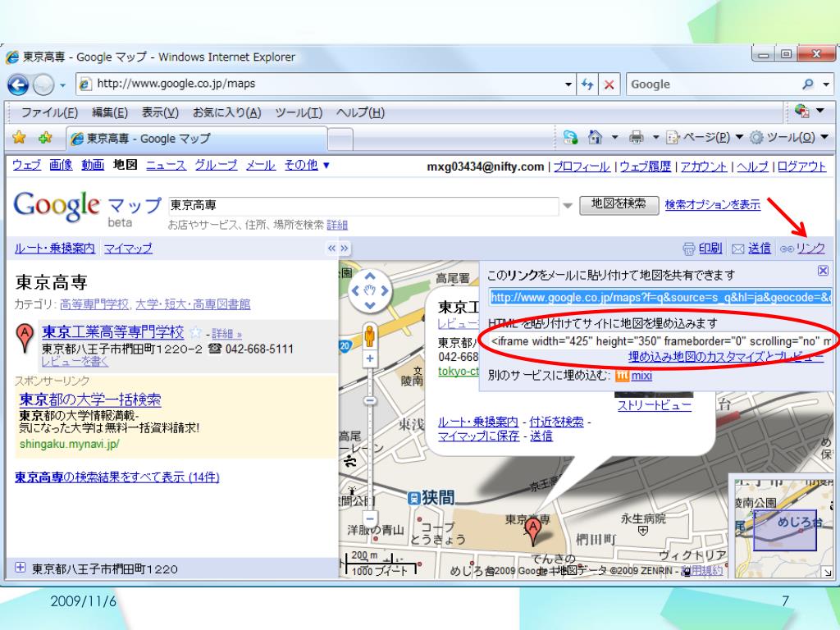Click the 印刷 print icon link
Screen dimensions: 840x630
(702, 249)
